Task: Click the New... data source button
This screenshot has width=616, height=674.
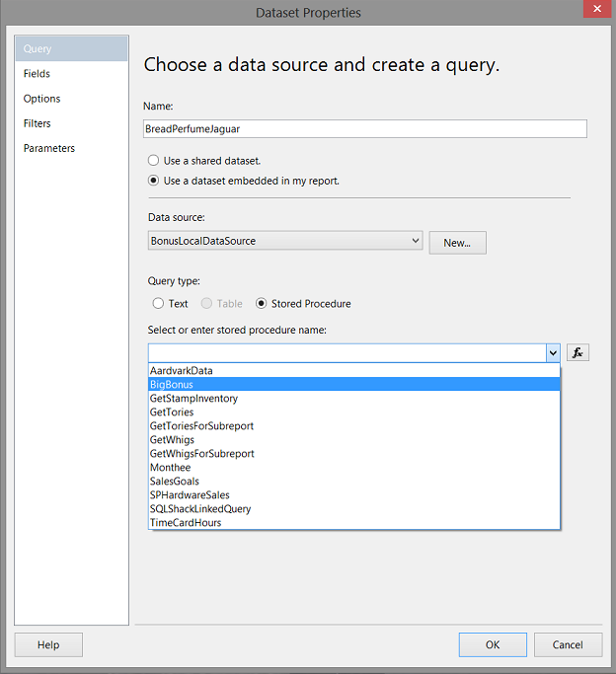Action: (x=457, y=243)
